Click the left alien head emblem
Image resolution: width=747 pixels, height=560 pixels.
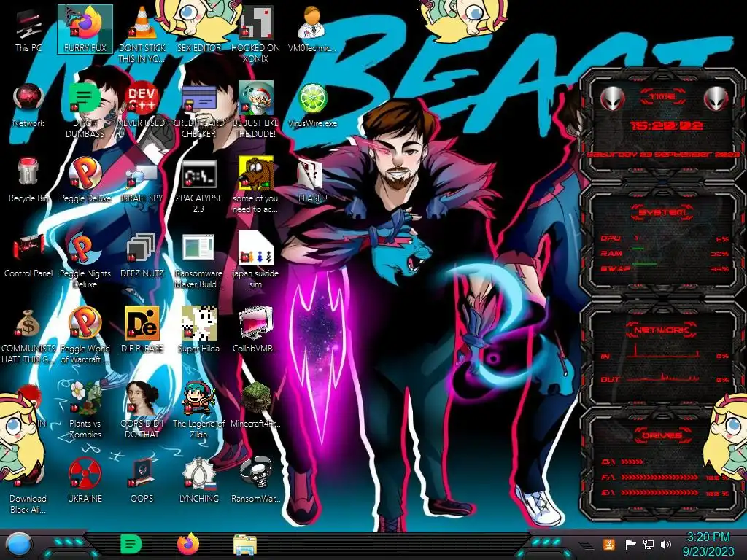click(612, 99)
